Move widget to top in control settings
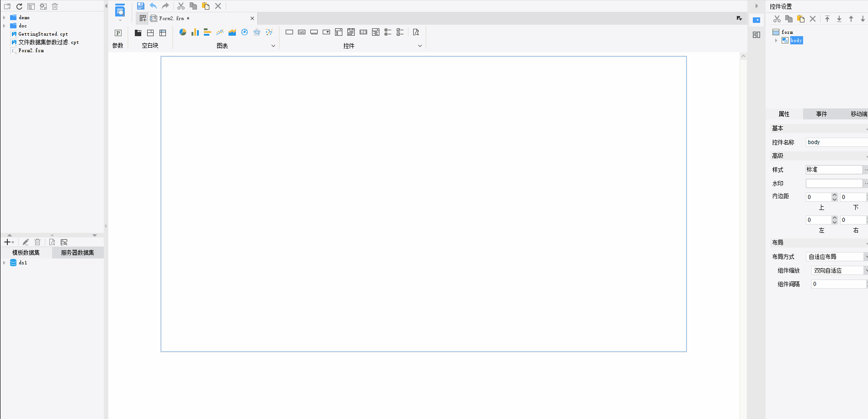Viewport: 868px width, 419px height. 827,19
